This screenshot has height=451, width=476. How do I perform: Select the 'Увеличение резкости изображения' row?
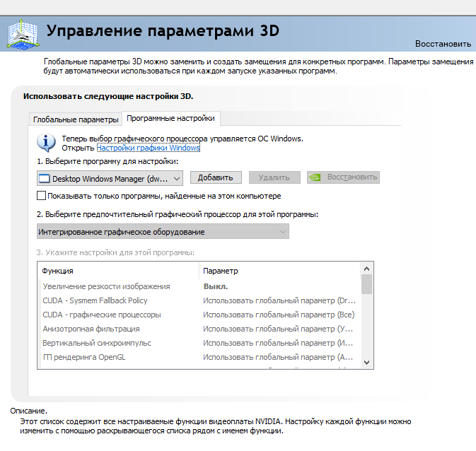pyautogui.click(x=199, y=286)
